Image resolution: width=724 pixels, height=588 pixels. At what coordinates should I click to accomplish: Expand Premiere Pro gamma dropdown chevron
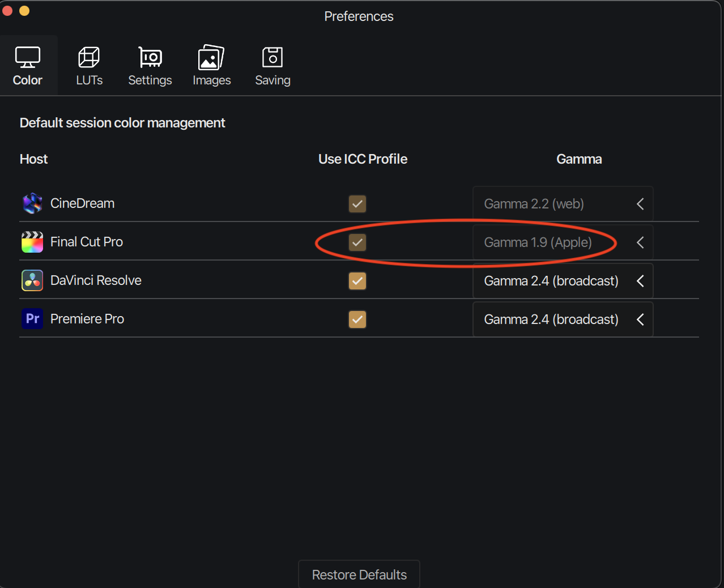pos(640,319)
